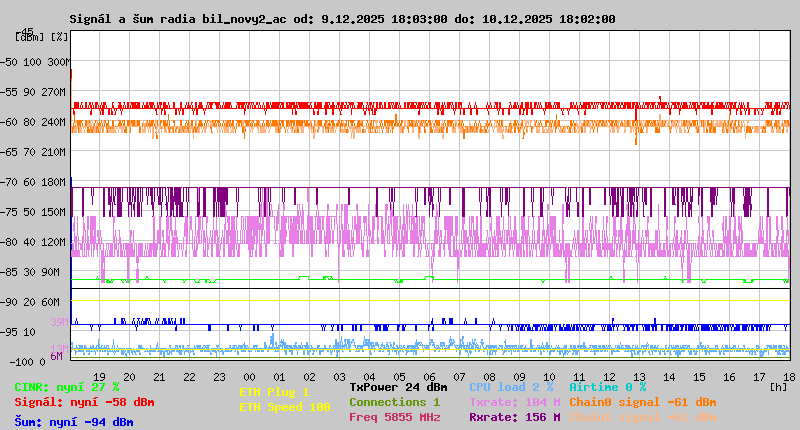Select the Freq 5855 MHz label

click(x=394, y=417)
